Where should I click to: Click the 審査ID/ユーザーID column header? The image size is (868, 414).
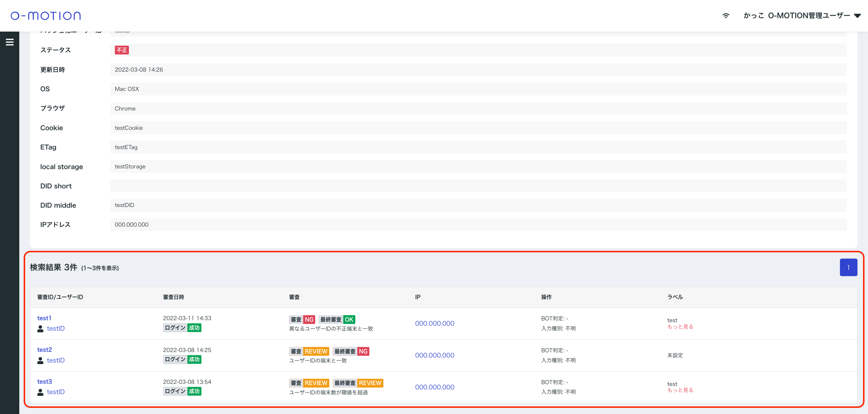[60, 297]
